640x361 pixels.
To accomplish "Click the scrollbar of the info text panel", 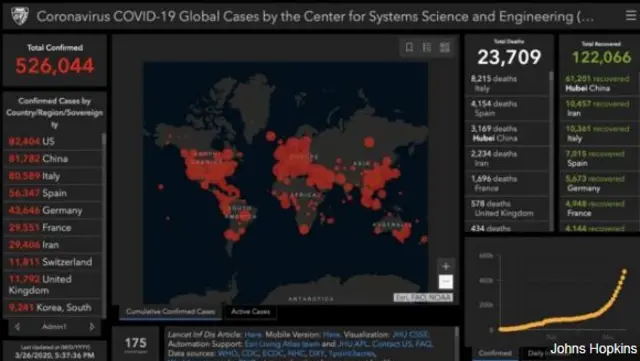I will point(457,343).
